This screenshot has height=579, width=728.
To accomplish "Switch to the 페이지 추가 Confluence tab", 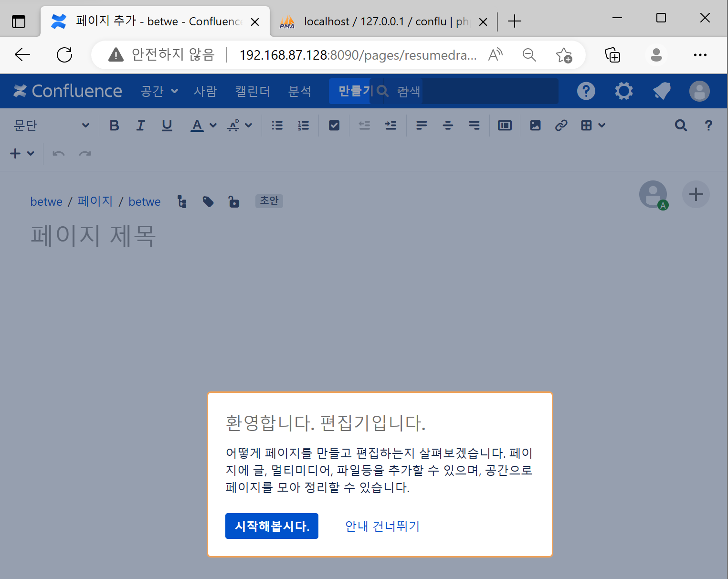I will [x=155, y=21].
